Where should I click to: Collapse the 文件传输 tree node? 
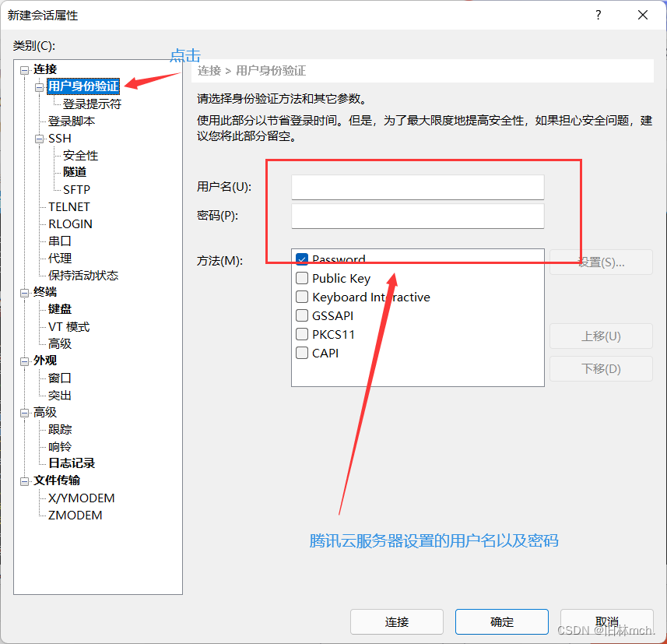(x=25, y=481)
